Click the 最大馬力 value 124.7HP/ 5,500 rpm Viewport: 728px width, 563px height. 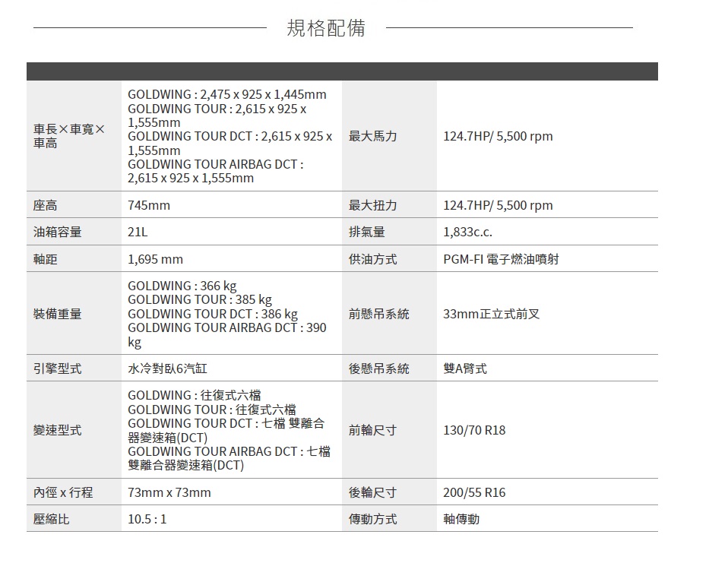click(x=499, y=136)
